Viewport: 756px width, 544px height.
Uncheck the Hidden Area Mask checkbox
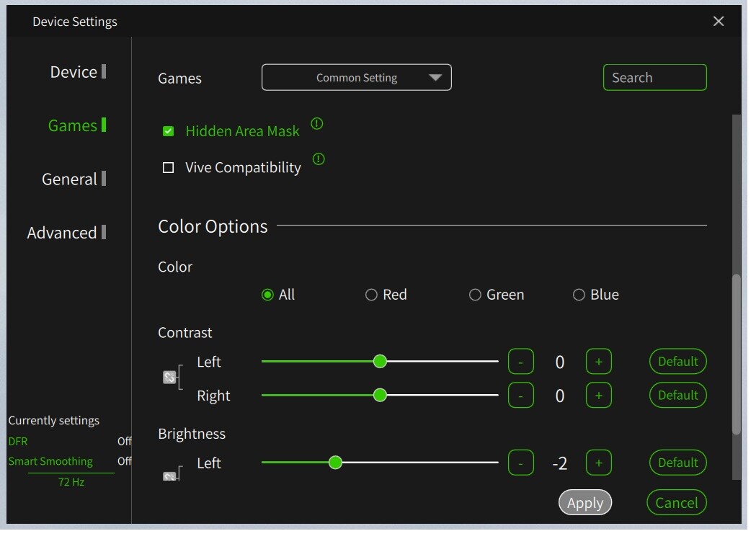[168, 131]
